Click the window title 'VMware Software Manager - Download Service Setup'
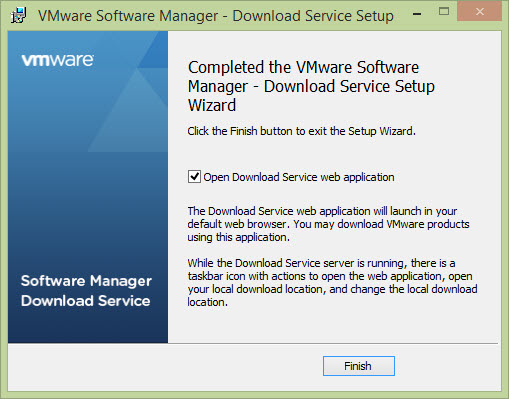The height and width of the screenshot is (399, 509). click(216, 16)
